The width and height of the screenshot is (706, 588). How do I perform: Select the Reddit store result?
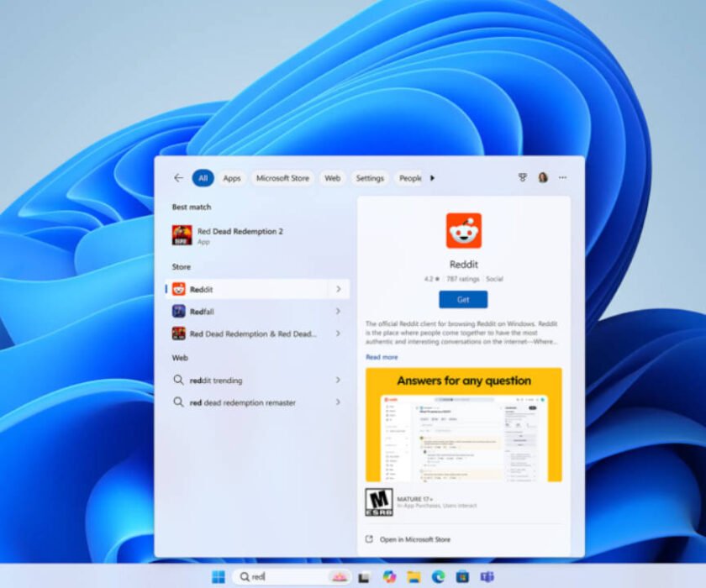256,289
